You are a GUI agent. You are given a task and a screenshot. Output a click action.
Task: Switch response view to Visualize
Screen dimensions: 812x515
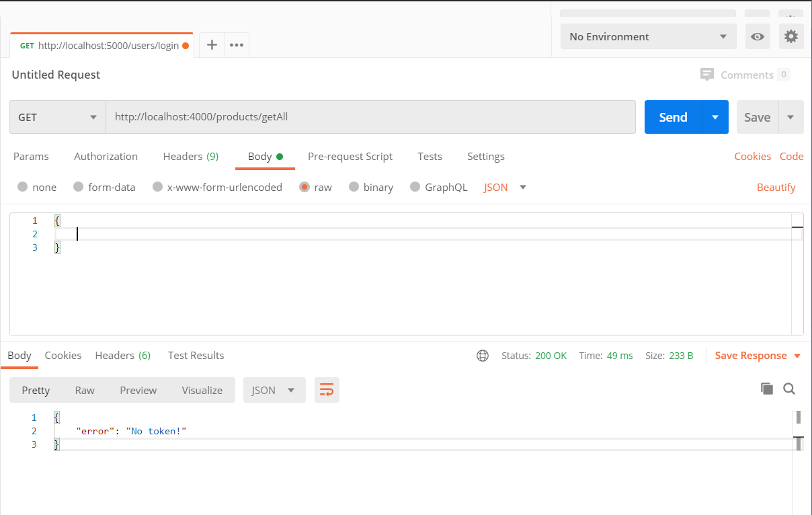point(202,390)
